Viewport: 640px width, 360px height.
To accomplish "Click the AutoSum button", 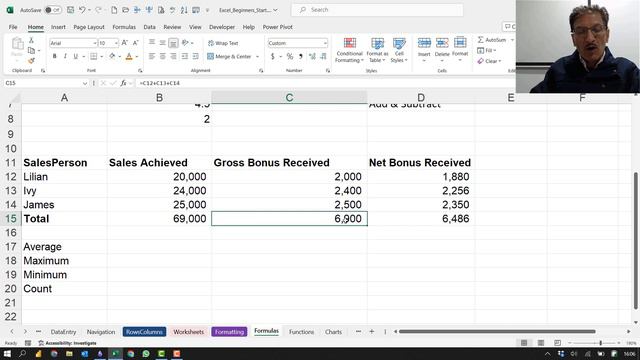I will [x=492, y=40].
